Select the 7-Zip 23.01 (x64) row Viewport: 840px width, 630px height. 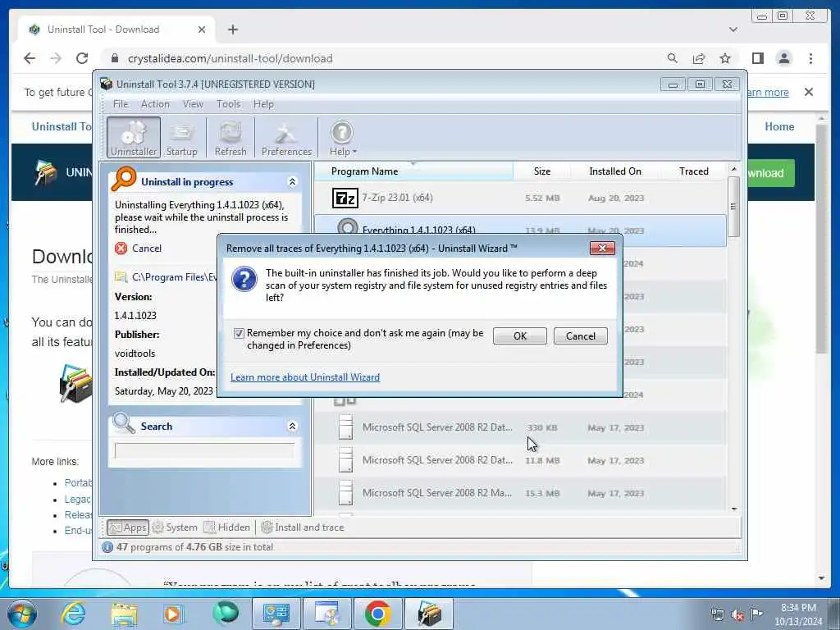[520, 199]
